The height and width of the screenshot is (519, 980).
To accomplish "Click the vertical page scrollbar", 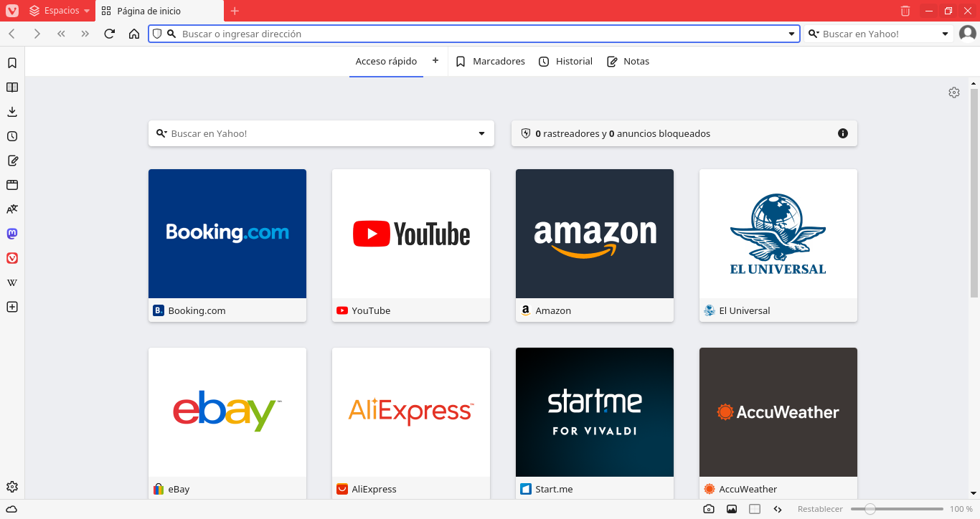I will click(x=974, y=194).
